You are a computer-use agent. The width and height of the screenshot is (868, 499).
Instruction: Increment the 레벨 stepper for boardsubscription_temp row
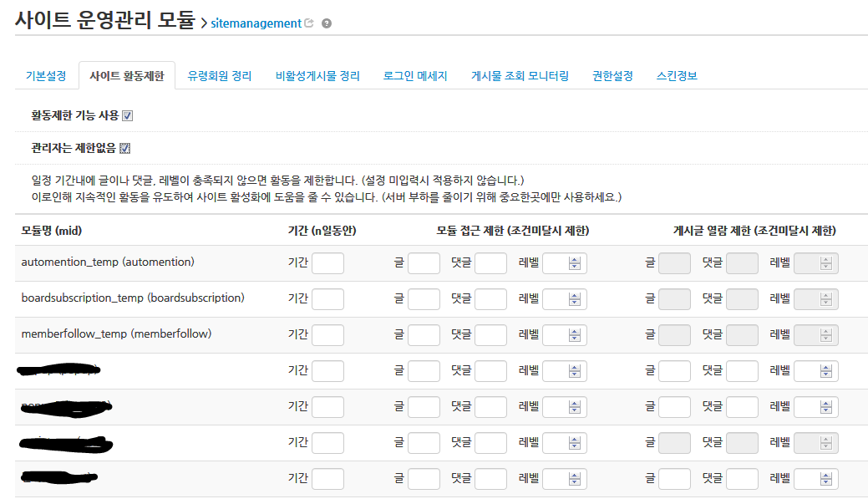575,294
